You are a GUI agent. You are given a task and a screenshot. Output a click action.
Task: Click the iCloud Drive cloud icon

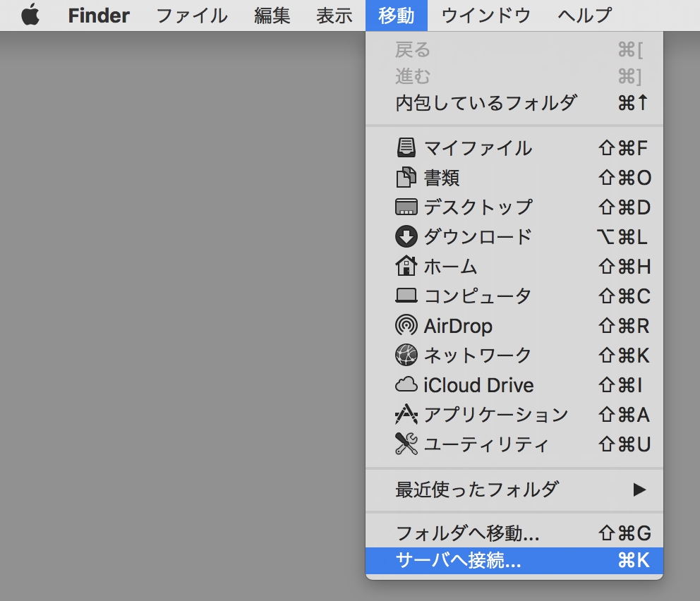(x=406, y=385)
